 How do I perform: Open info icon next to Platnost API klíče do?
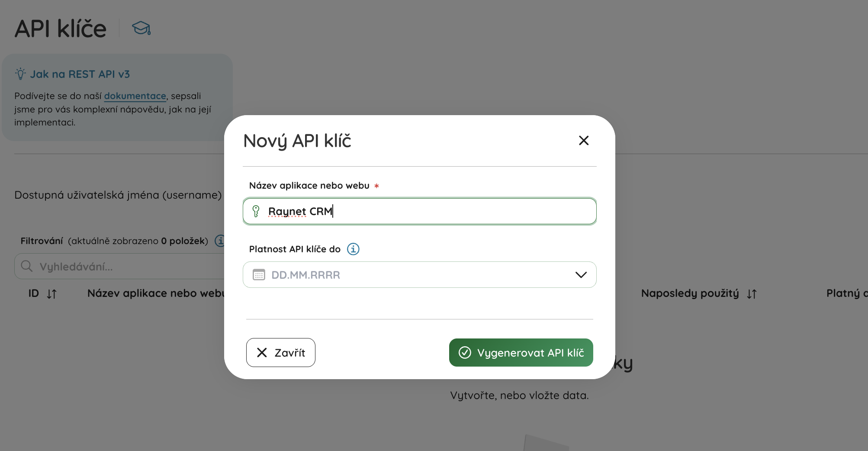[353, 249]
